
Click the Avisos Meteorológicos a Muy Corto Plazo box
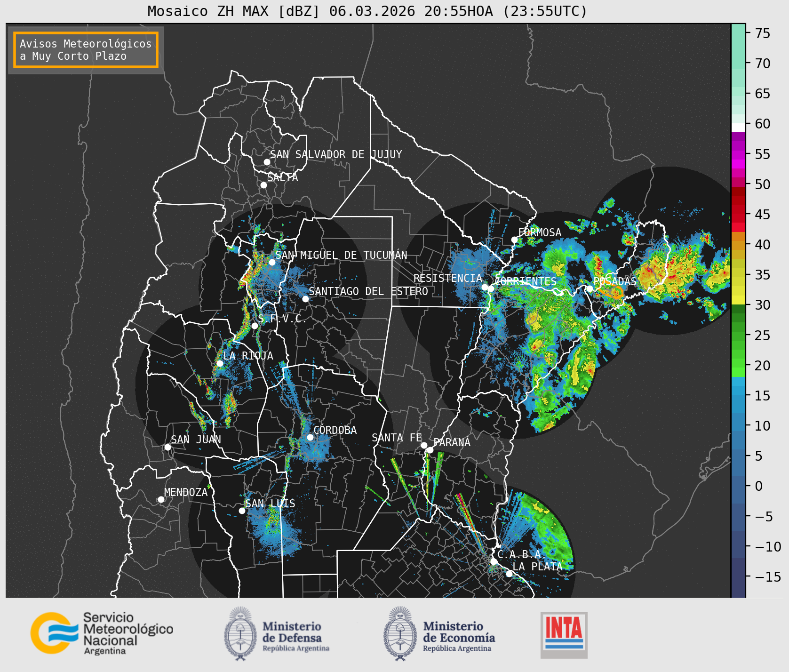pyautogui.click(x=86, y=50)
